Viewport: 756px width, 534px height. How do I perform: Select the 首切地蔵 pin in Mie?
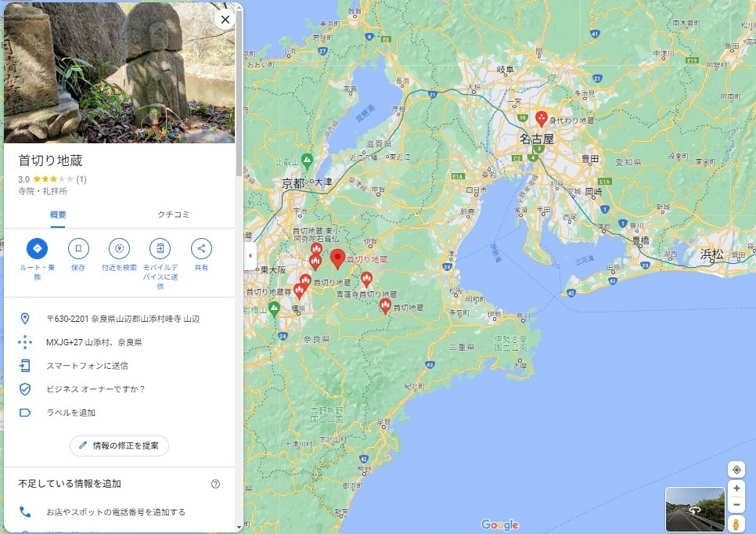[385, 306]
